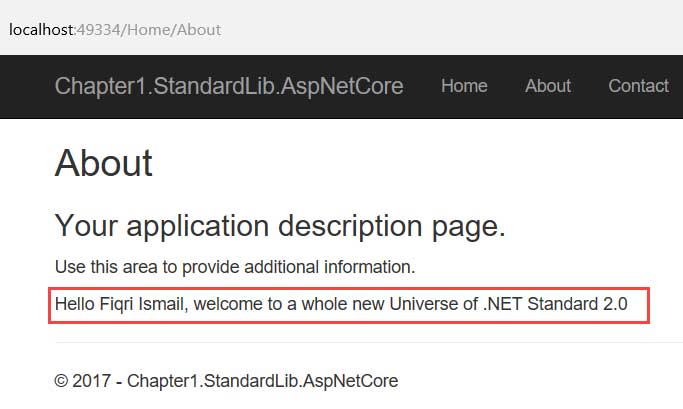Open the About navigation link
683x409 pixels.
click(x=548, y=86)
